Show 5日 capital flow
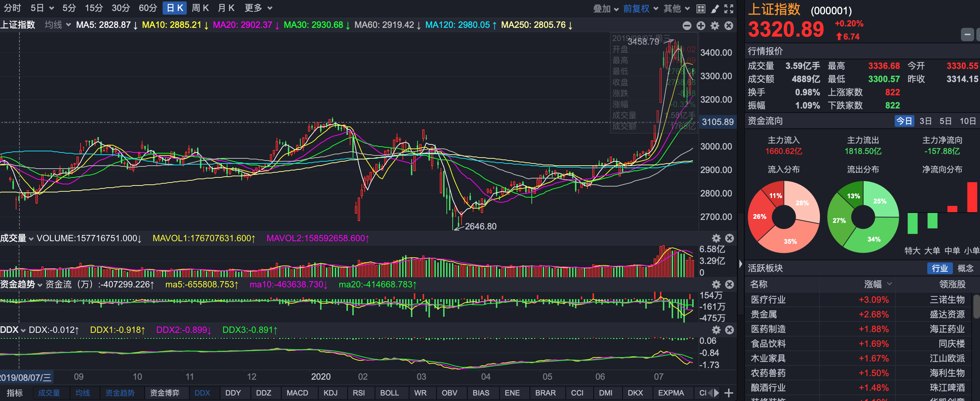This screenshot has height=401, width=980. [x=945, y=121]
